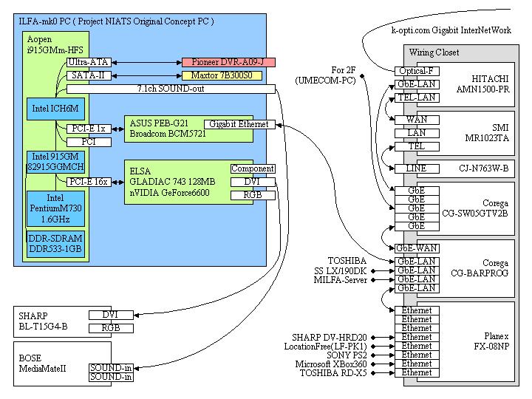Click the 7.1ch SOUND-out bar
532x399 pixels.
171,89
